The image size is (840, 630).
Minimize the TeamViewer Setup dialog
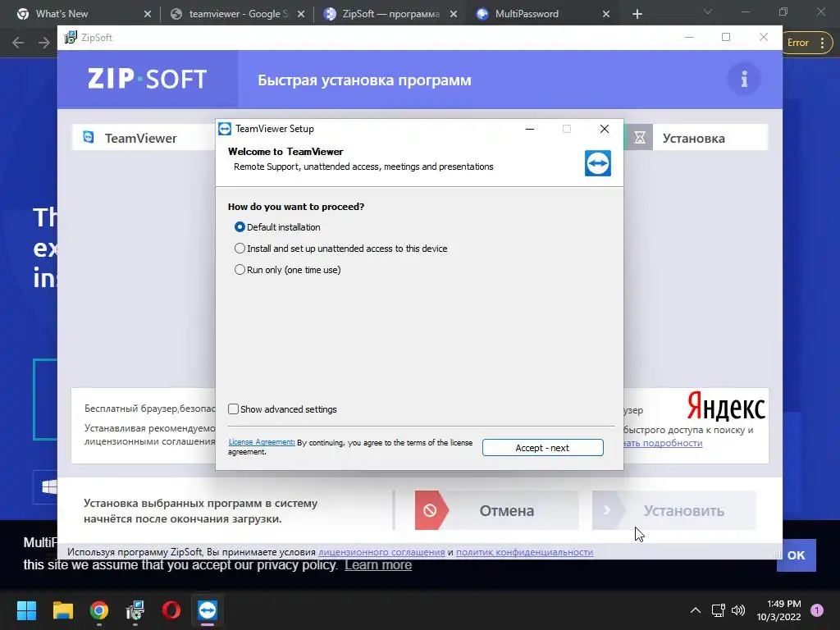[x=530, y=129]
